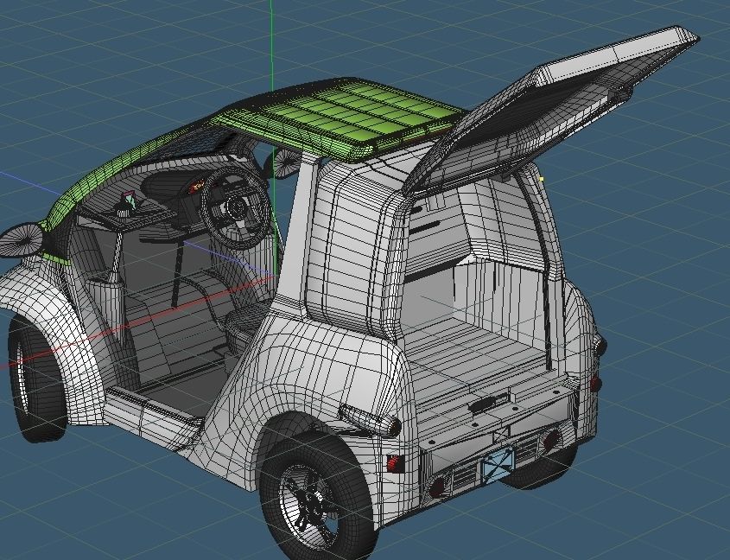Image resolution: width=730 pixels, height=560 pixels.
Task: Click the vertical pillar behind the front seats
Action: [298, 228]
